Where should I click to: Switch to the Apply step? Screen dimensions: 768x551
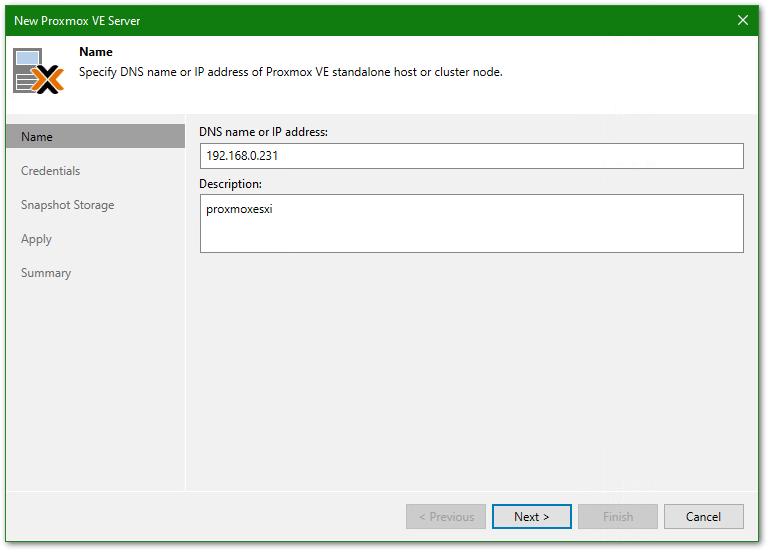point(36,239)
